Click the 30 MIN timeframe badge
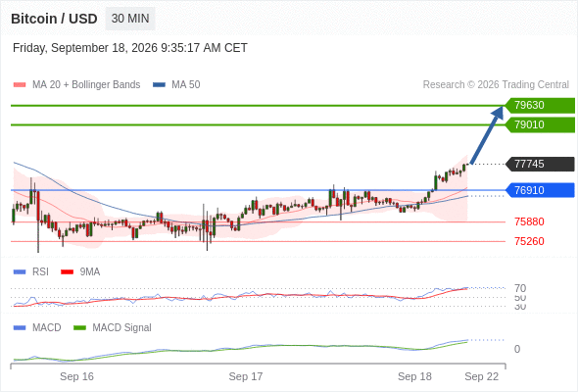Image resolution: width=578 pixels, height=392 pixels. point(130,19)
